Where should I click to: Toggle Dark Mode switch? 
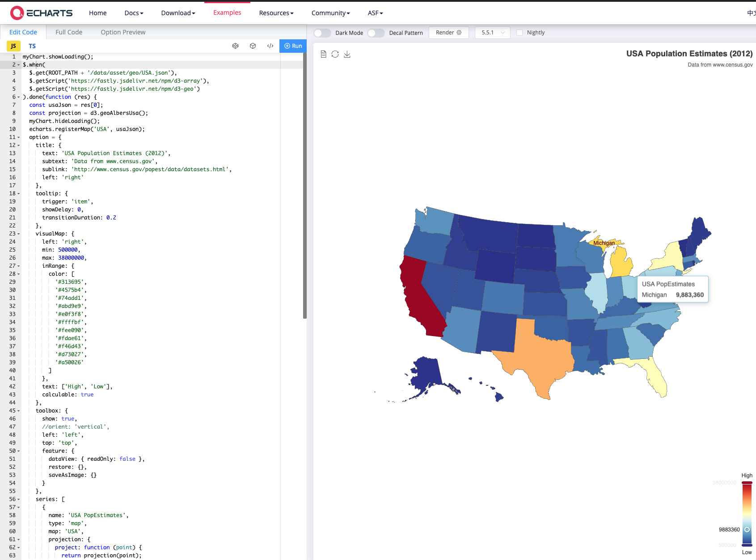322,33
